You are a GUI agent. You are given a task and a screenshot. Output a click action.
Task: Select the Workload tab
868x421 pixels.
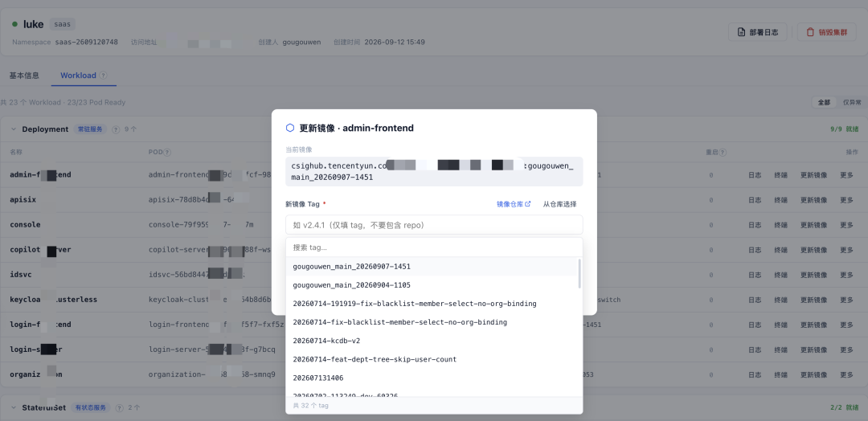pyautogui.click(x=78, y=76)
